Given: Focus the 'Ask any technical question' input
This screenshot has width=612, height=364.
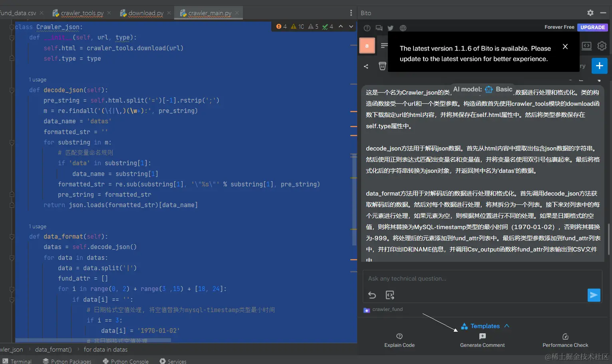Looking at the screenshot, I should point(482,279).
